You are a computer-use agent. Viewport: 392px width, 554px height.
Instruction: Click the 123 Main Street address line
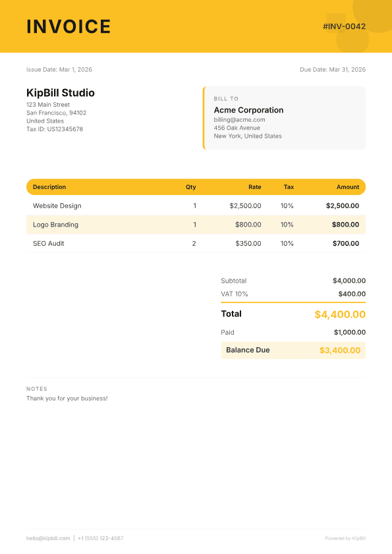click(x=48, y=105)
